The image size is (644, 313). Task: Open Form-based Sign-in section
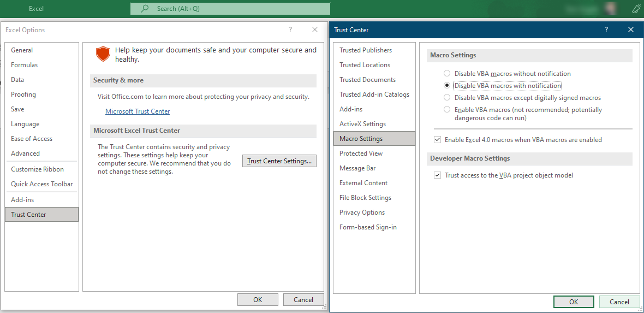[x=374, y=227]
